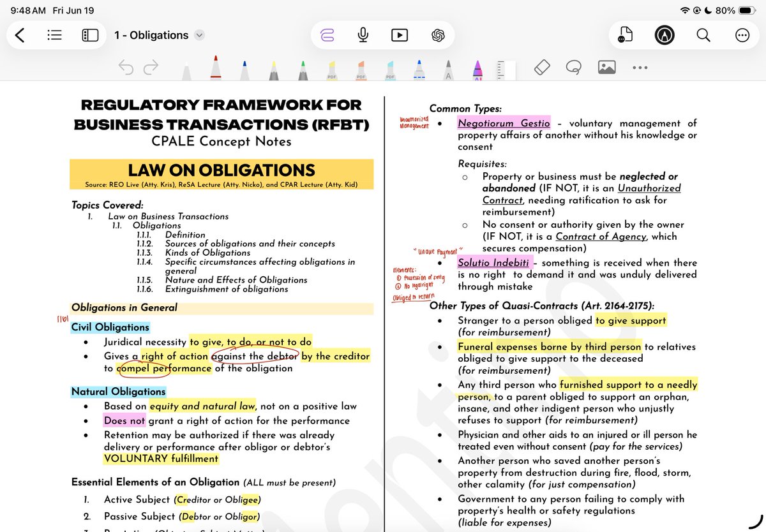Screen dimensions: 766x532
Task: Select the yellow PDF highlighter
Action: [x=332, y=69]
